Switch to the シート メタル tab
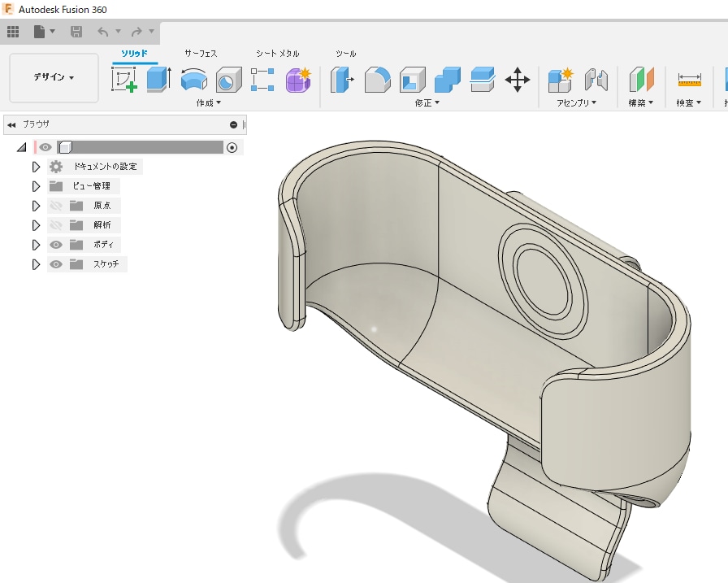This screenshot has width=728, height=583. (x=278, y=54)
